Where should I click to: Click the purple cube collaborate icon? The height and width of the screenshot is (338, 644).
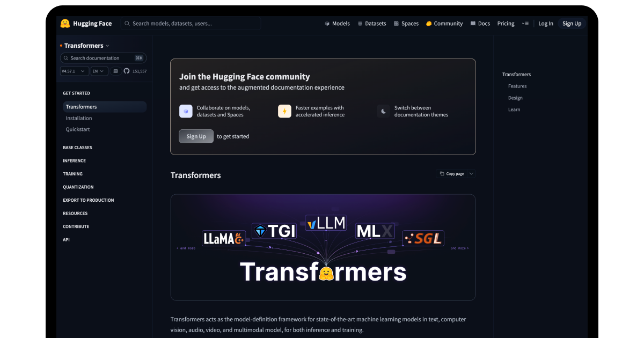(x=186, y=111)
